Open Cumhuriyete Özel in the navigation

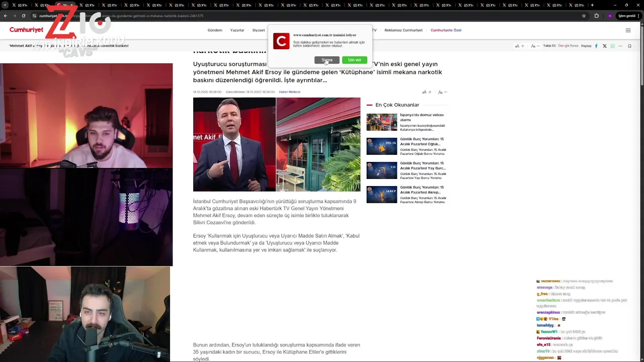pyautogui.click(x=446, y=30)
